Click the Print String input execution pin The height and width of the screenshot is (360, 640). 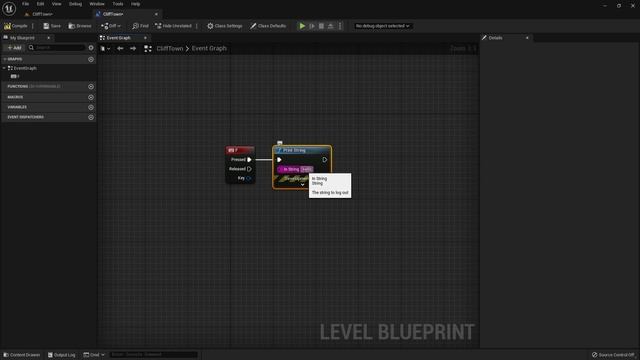(279, 160)
